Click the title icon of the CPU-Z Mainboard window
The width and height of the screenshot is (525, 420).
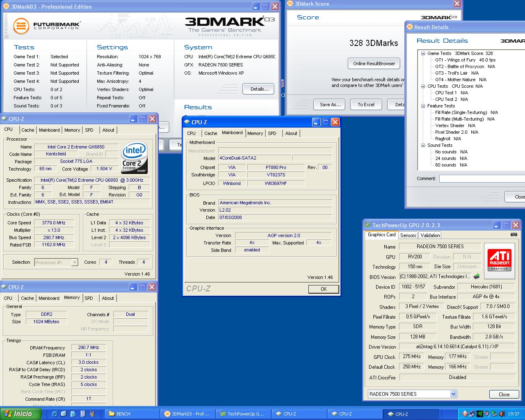(x=187, y=122)
